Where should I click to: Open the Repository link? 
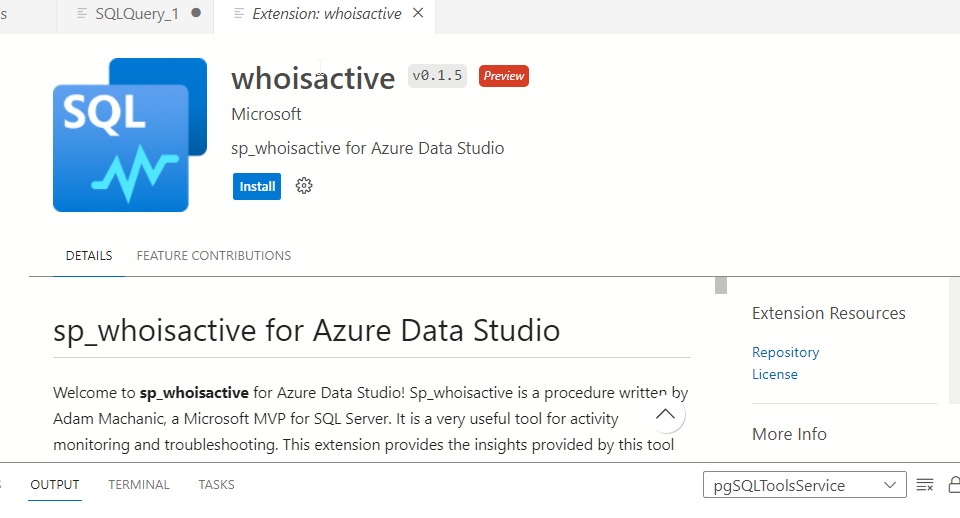coord(785,352)
